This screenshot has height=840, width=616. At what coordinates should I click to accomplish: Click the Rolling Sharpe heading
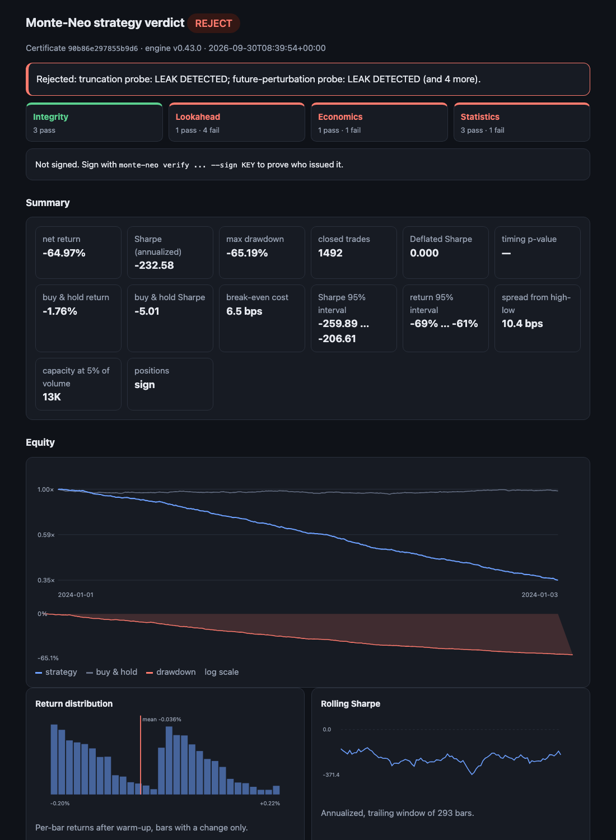tap(351, 704)
